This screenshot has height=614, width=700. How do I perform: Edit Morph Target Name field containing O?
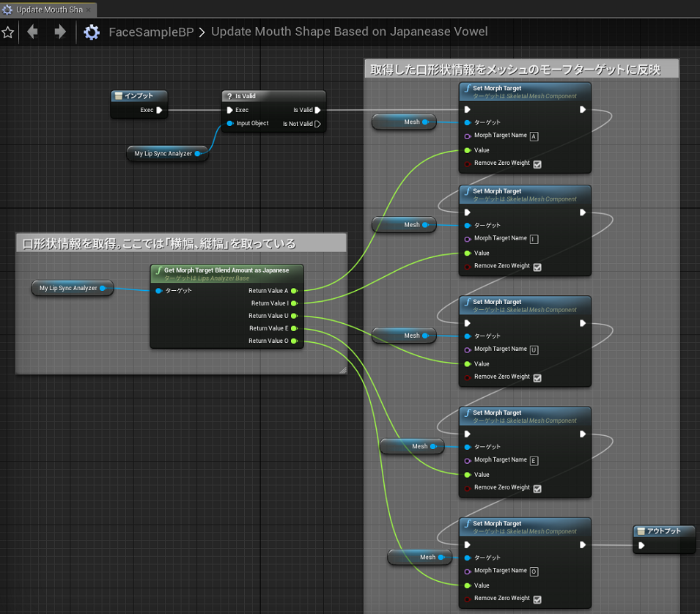(534, 572)
